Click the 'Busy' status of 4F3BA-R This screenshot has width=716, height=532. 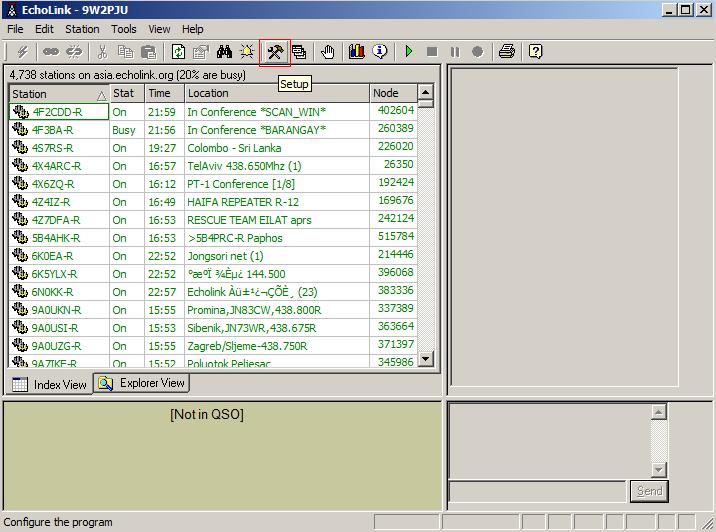click(x=124, y=130)
